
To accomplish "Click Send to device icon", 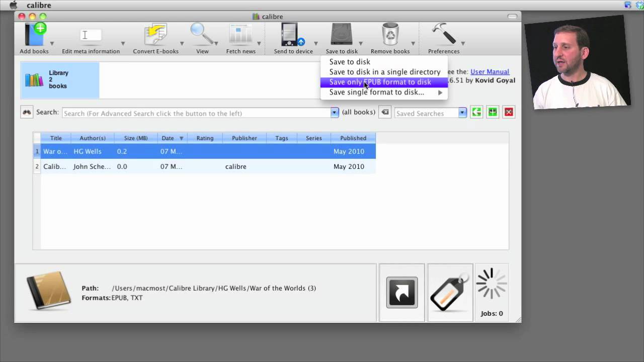I will [293, 35].
